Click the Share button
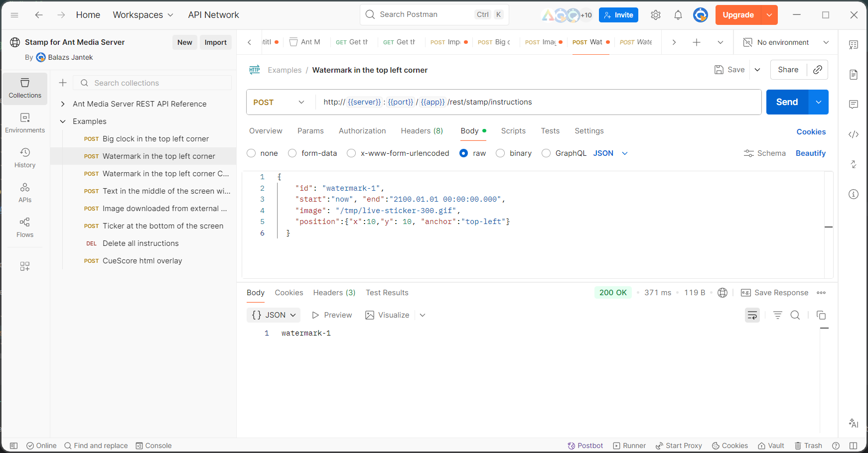Viewport: 868px width, 453px height. click(788, 70)
